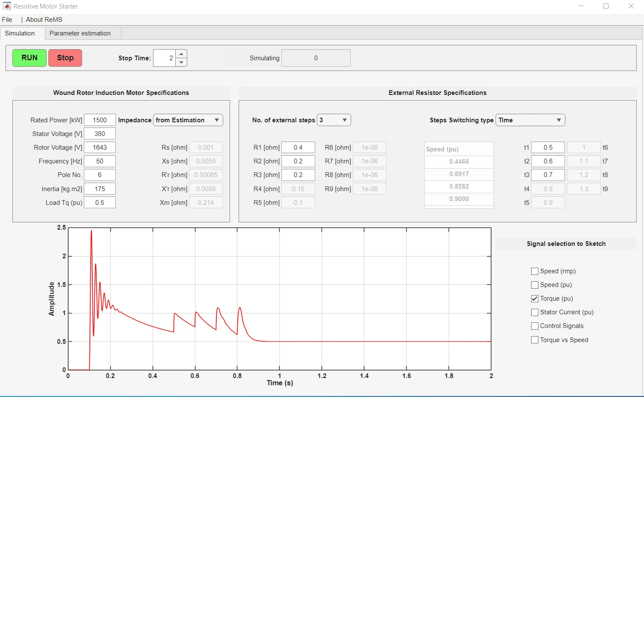Tick the Stator Current (pu) checkbox

click(x=535, y=312)
